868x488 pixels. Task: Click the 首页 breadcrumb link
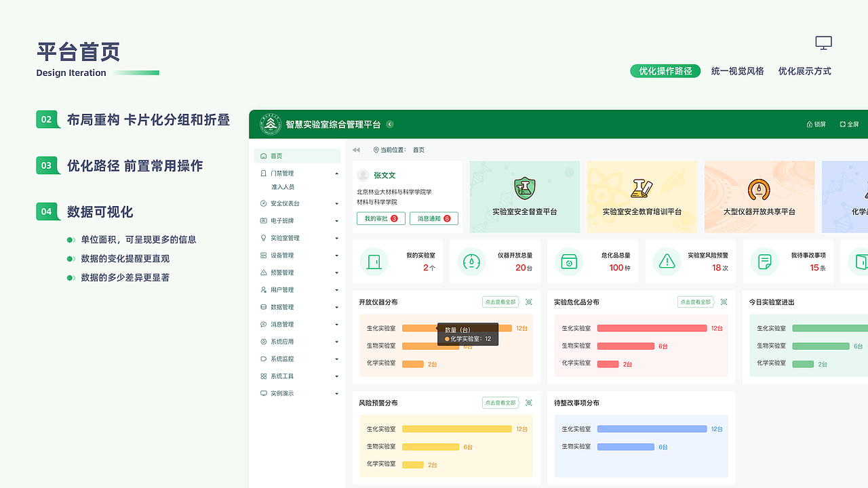tap(418, 150)
